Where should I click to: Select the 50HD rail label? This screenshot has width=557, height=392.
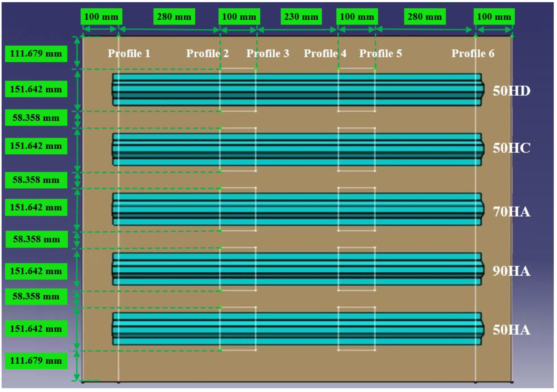pyautogui.click(x=511, y=91)
